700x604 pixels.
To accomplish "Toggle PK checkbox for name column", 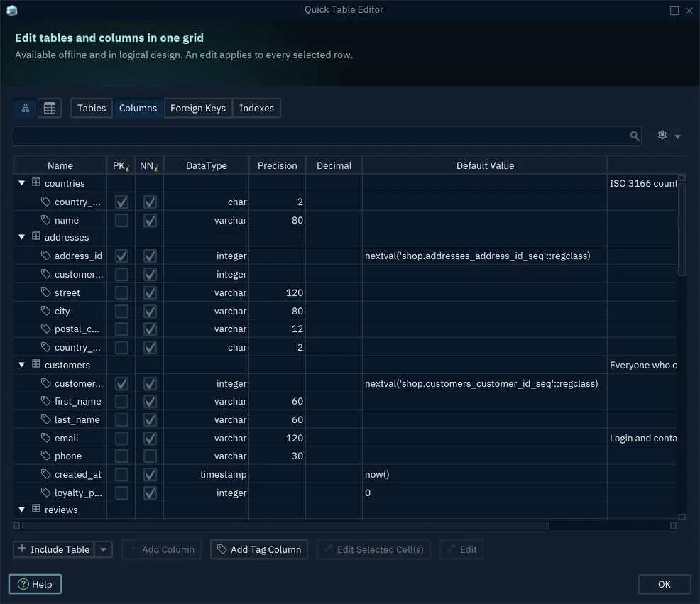I will click(x=121, y=220).
